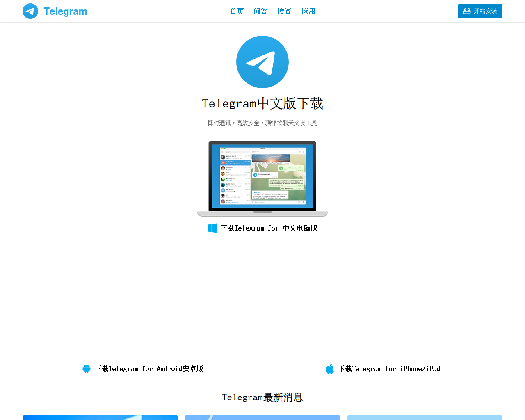This screenshot has width=525, height=420.
Task: Click the large Telegram paper plane logo
Action: (x=262, y=62)
